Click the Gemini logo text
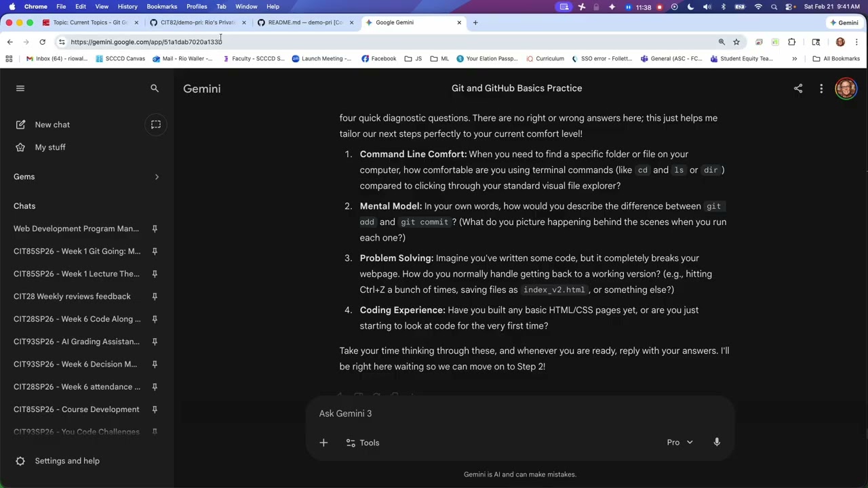The height and width of the screenshot is (488, 868). click(x=201, y=89)
